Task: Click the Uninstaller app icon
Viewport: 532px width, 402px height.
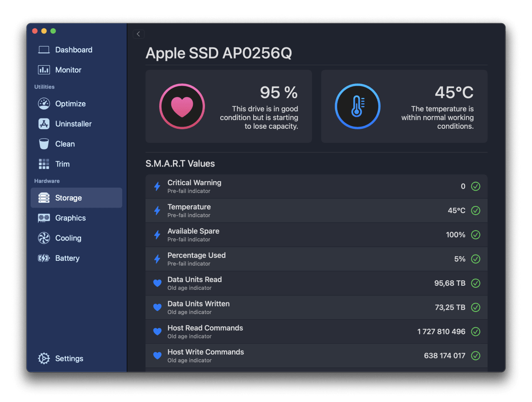Action: coord(44,124)
